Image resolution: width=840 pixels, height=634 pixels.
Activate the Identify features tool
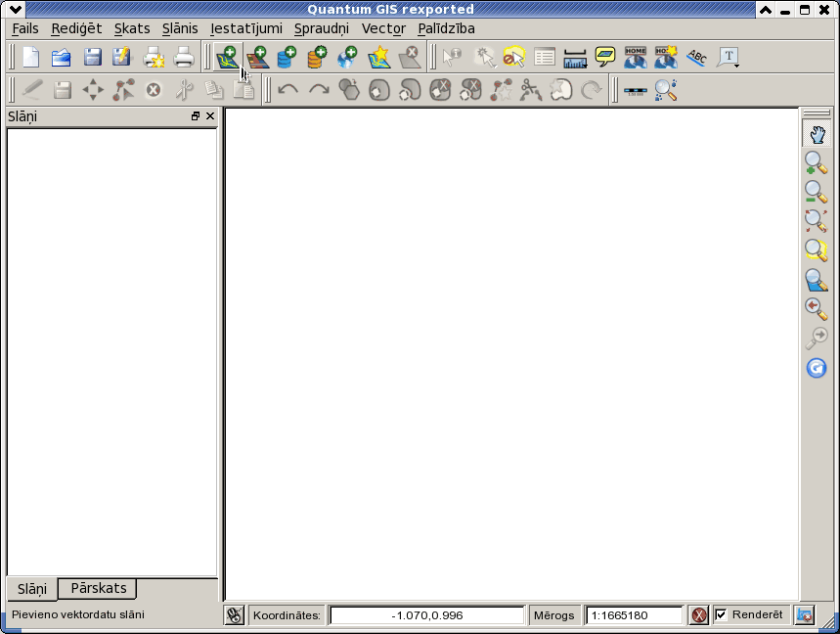(x=452, y=57)
